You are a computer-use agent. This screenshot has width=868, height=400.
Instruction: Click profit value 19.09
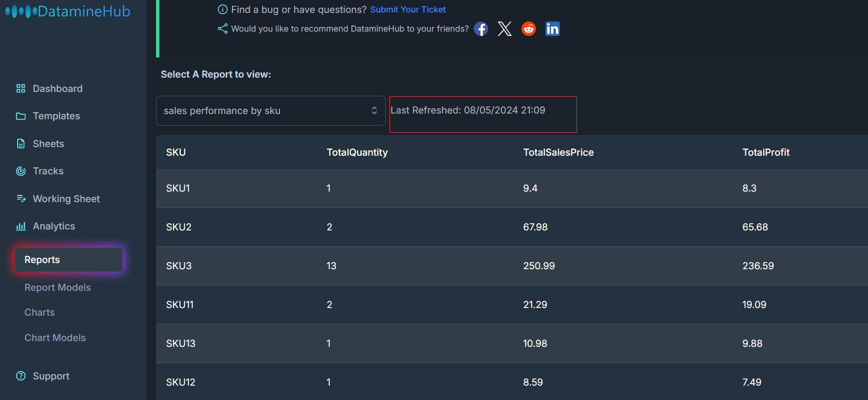[x=754, y=305]
